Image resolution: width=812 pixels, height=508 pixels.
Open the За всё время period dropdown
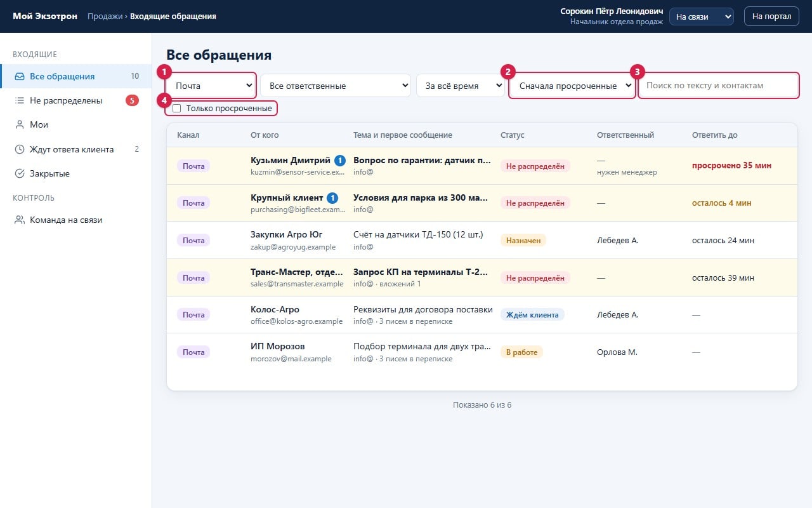[461, 85]
